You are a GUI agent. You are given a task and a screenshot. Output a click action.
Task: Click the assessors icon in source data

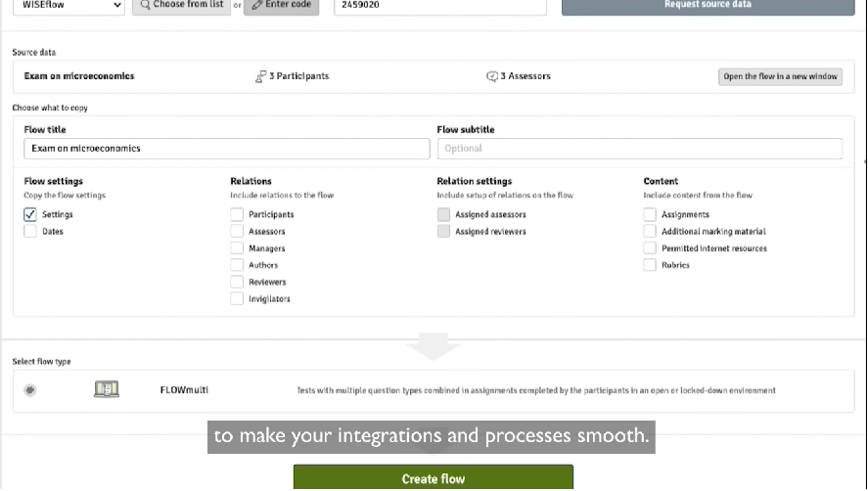(492, 76)
